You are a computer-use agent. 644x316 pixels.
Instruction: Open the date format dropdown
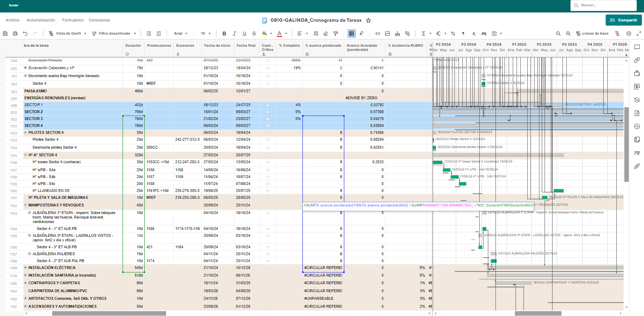[497, 34]
